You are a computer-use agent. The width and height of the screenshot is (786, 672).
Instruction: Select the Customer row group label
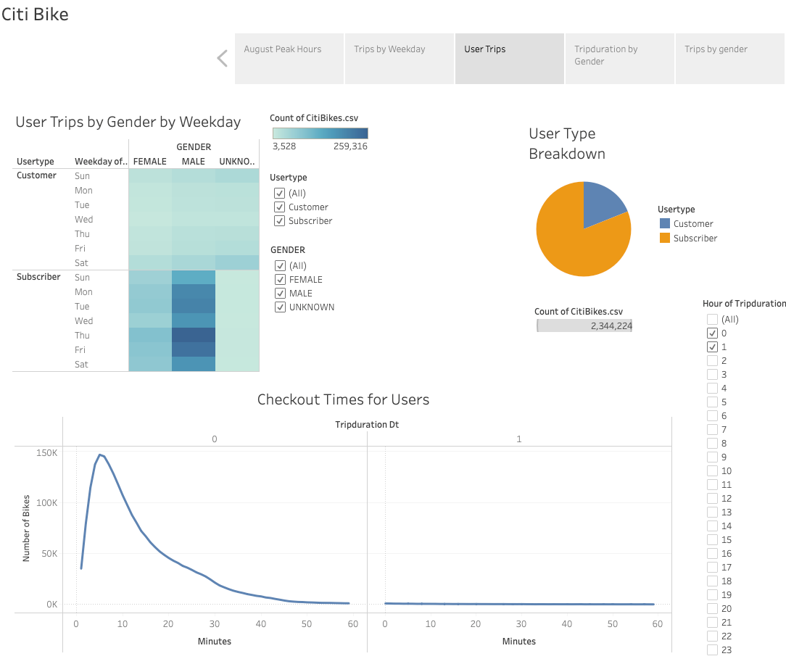36,175
